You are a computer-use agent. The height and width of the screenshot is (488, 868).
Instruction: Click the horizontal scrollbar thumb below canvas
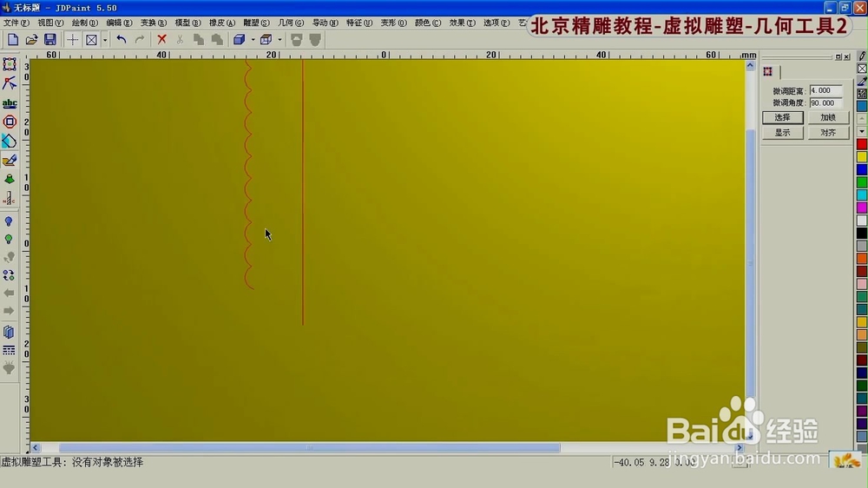pyautogui.click(x=310, y=447)
